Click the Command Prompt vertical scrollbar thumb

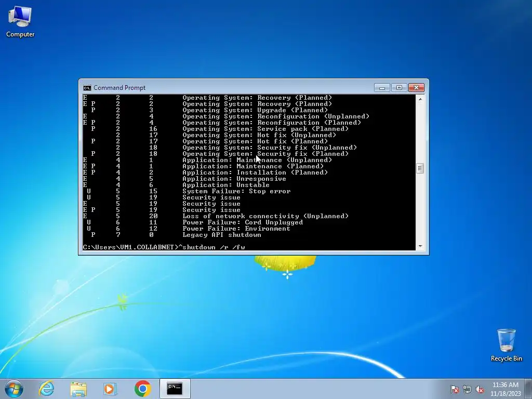click(x=420, y=168)
